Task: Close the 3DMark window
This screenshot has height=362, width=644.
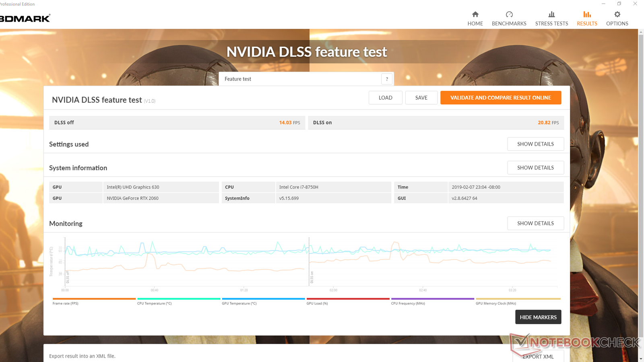Action: coord(635,4)
